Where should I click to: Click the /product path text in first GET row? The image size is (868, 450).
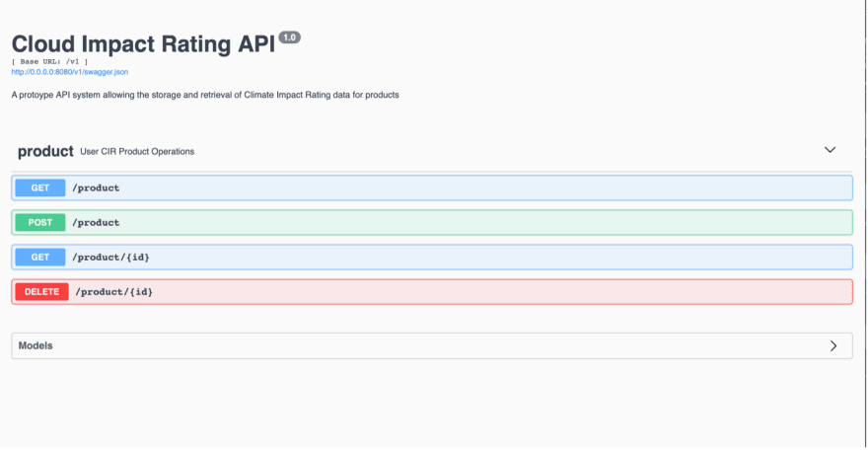(96, 187)
